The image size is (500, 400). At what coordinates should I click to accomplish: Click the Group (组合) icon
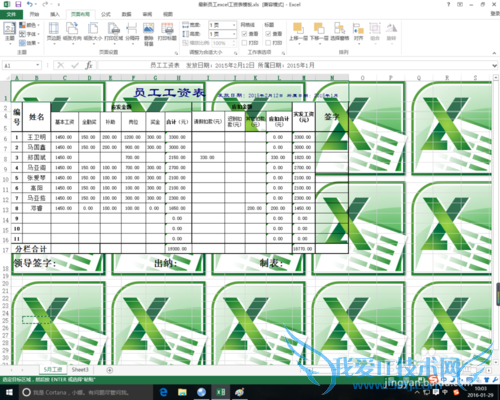point(375,33)
